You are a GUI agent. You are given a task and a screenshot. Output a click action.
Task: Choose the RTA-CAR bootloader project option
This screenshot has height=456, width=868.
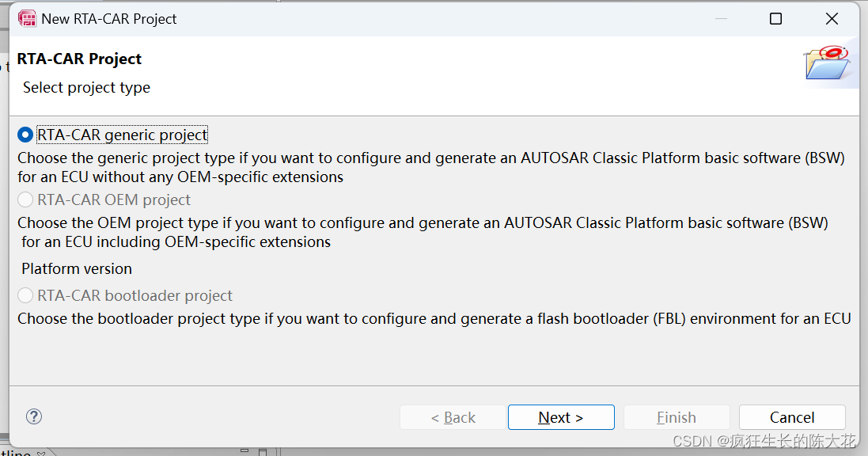[25, 295]
